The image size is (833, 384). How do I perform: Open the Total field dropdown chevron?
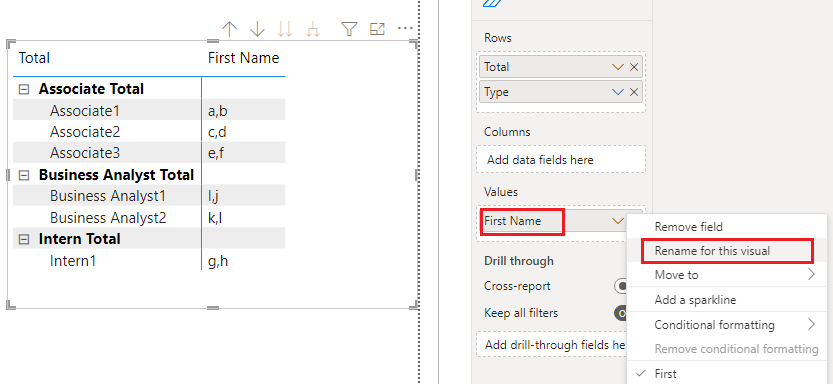(x=618, y=67)
